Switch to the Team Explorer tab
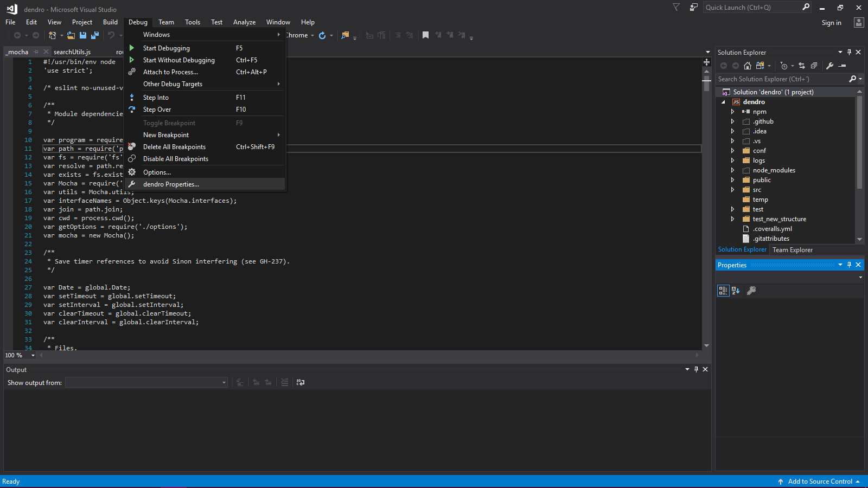The width and height of the screenshot is (868, 488). coord(793,250)
